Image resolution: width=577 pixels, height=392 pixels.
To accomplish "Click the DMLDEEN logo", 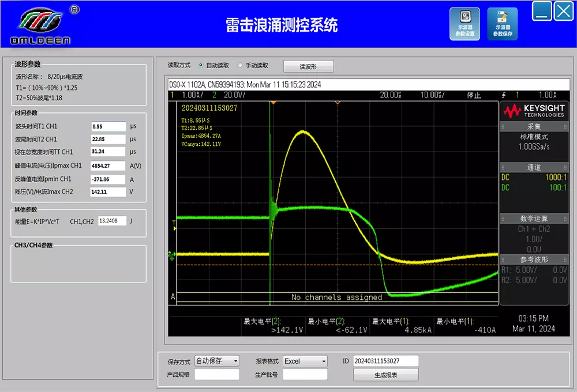I will (x=40, y=25).
